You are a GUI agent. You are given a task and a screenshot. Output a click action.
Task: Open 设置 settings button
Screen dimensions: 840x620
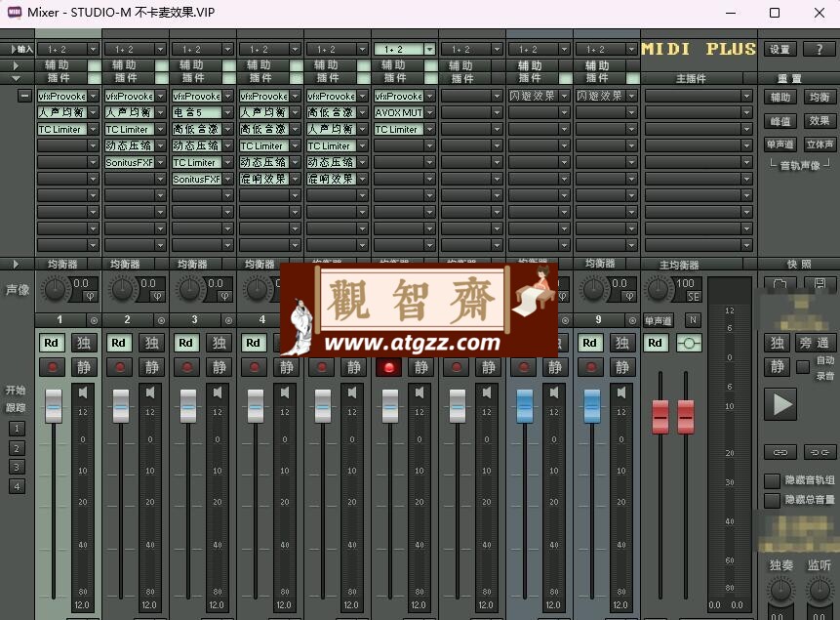tap(780, 50)
